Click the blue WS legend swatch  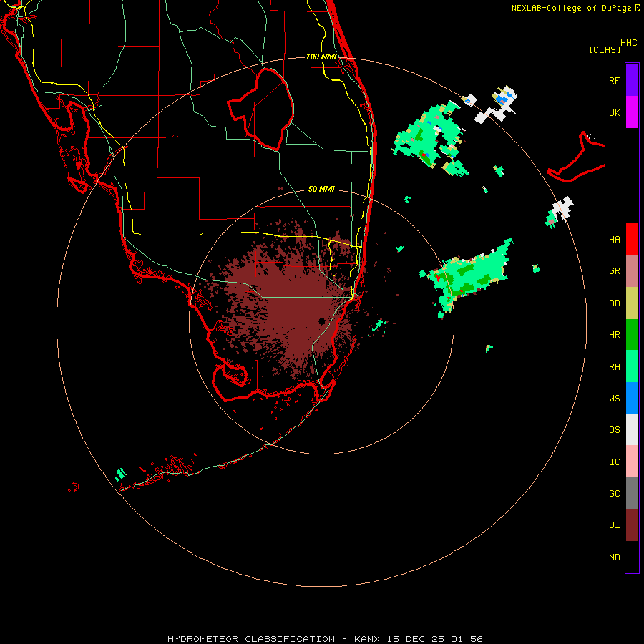(632, 398)
